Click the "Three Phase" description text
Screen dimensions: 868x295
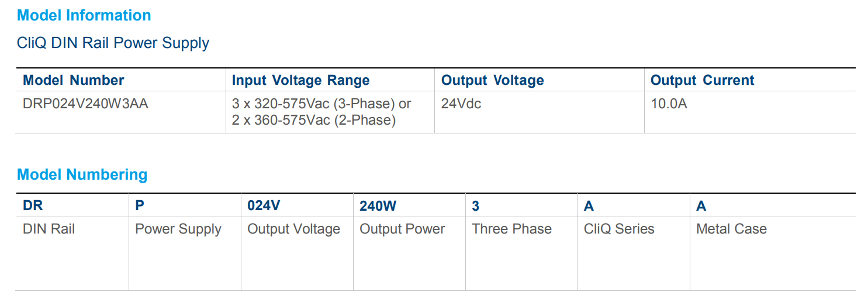click(x=511, y=229)
